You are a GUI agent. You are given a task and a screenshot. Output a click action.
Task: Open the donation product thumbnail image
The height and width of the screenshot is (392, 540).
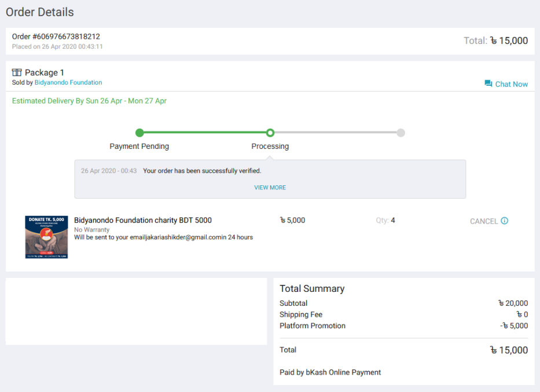tap(46, 237)
